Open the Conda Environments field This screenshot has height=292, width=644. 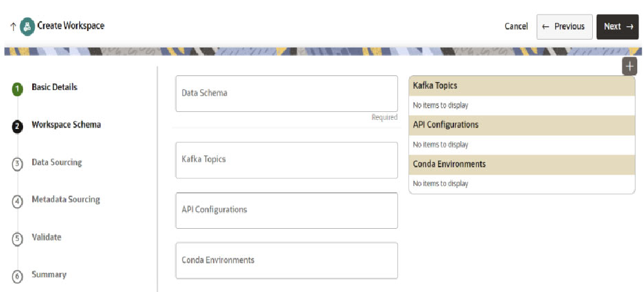[x=287, y=261]
